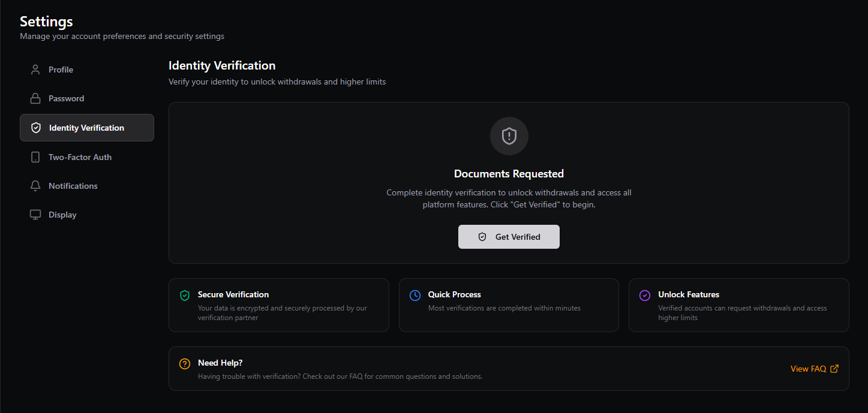Click the Unlock Features card
Screen dimensions: 868x413
tap(739, 305)
